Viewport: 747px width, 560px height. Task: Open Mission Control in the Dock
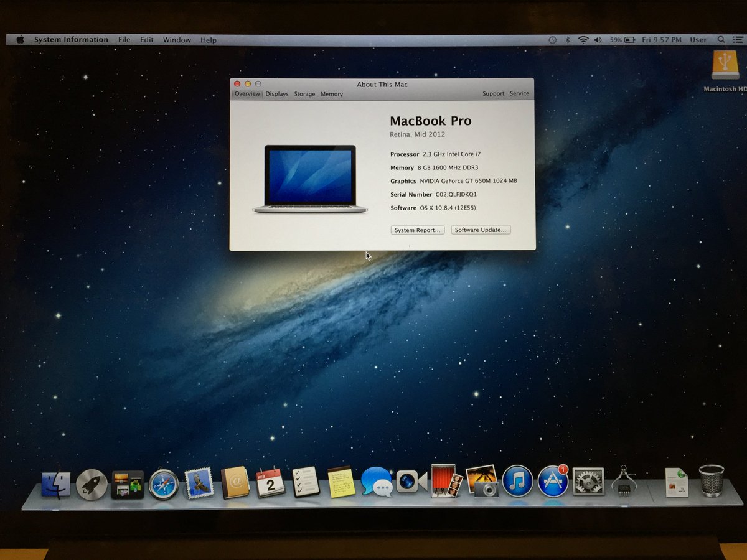(x=128, y=485)
